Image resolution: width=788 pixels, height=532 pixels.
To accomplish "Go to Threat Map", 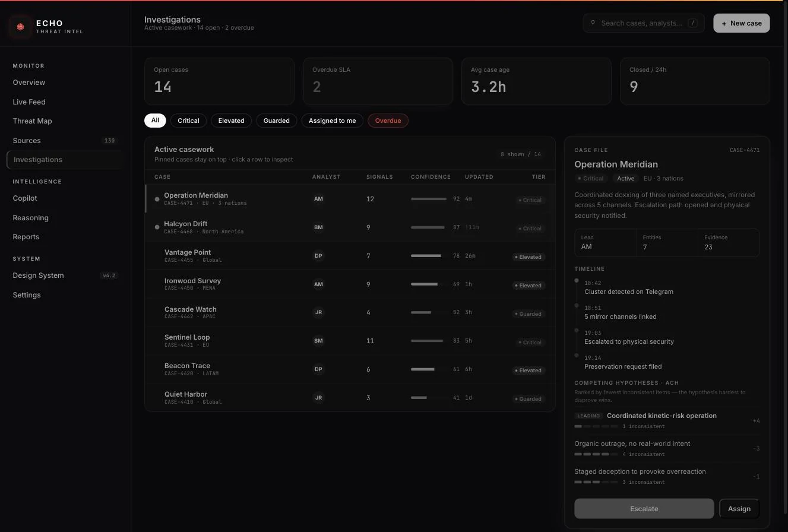I will [x=65, y=121].
